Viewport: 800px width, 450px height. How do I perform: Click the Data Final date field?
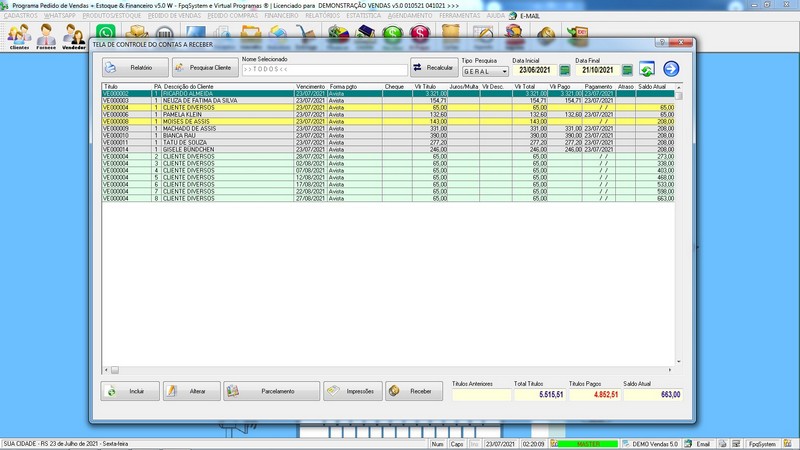click(x=597, y=70)
